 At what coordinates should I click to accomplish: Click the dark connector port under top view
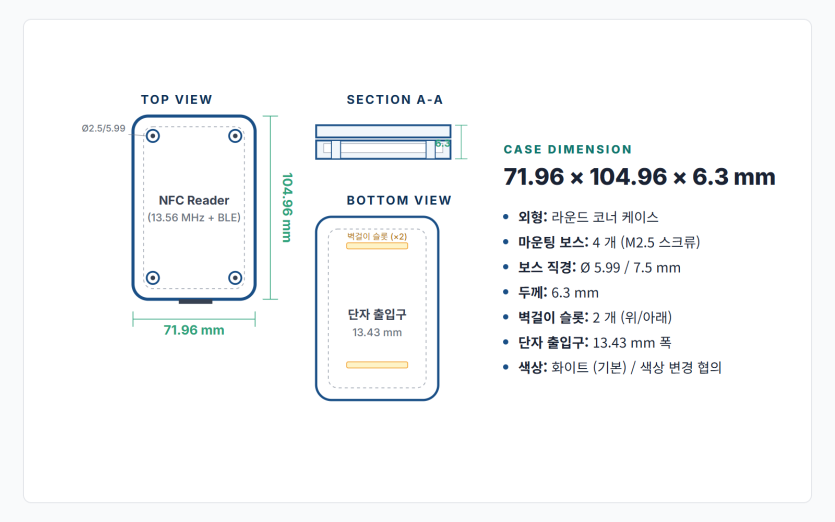(195, 302)
